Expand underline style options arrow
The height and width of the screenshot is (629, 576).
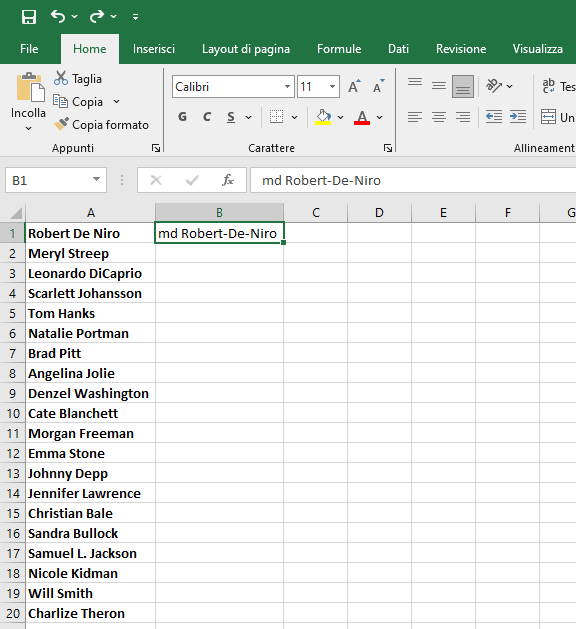point(249,118)
